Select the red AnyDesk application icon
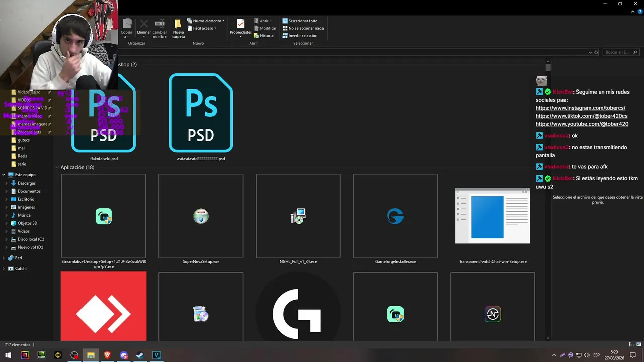This screenshot has height=362, width=644. [104, 306]
